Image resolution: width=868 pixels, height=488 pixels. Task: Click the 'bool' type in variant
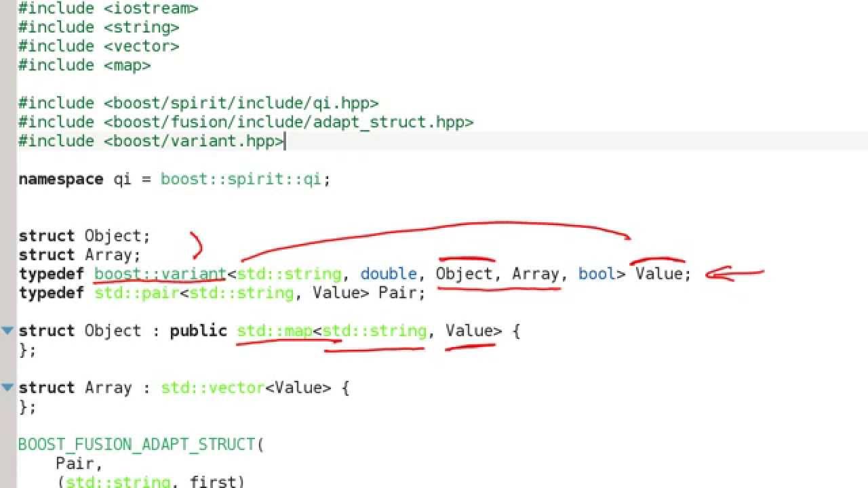[597, 274]
